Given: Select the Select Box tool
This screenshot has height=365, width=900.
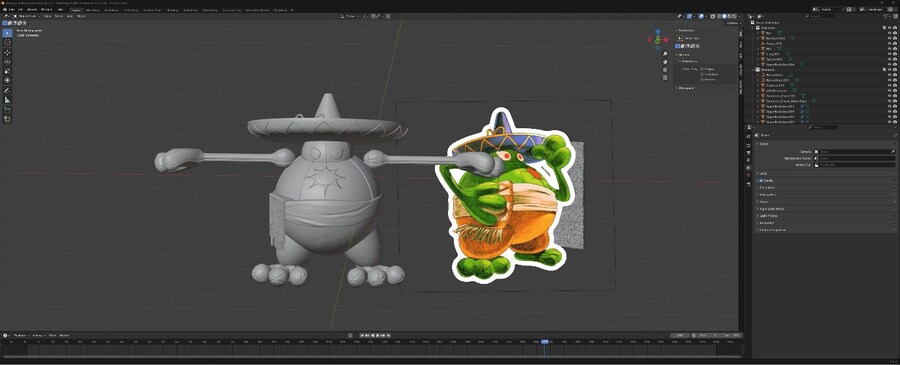Looking at the screenshot, I should coord(7,33).
